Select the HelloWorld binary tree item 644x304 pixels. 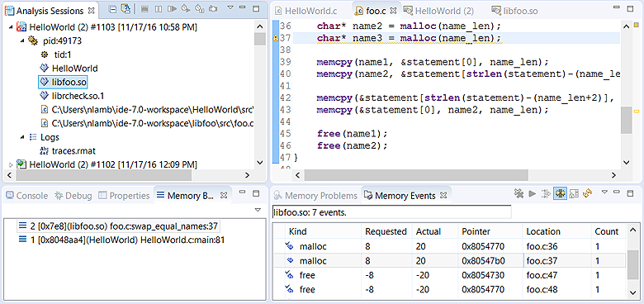coord(75,69)
